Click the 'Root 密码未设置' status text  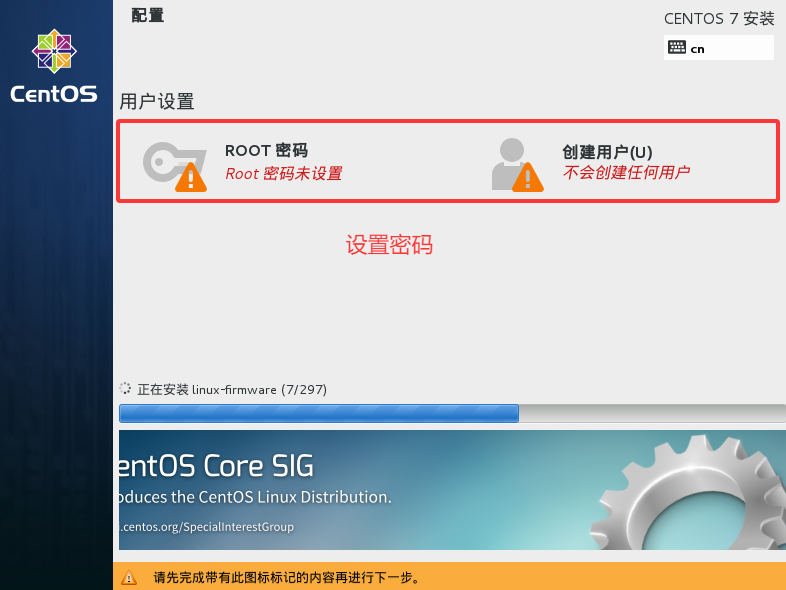[x=284, y=173]
